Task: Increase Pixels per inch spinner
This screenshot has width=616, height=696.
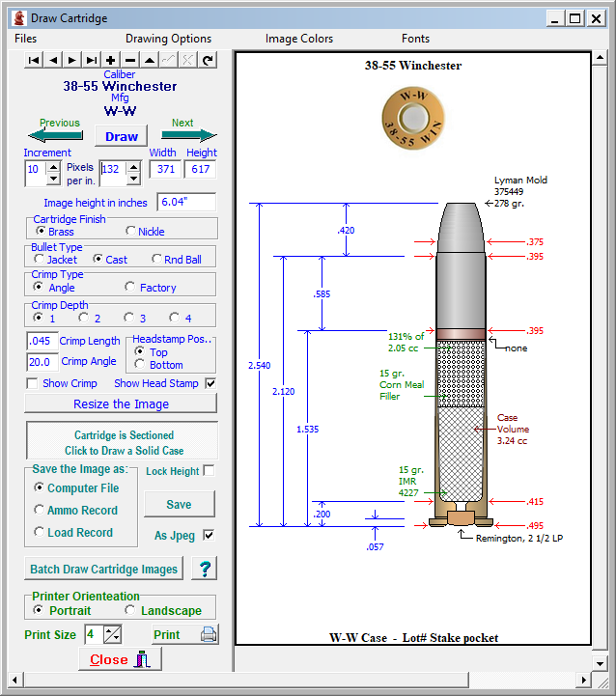Action: click(133, 167)
